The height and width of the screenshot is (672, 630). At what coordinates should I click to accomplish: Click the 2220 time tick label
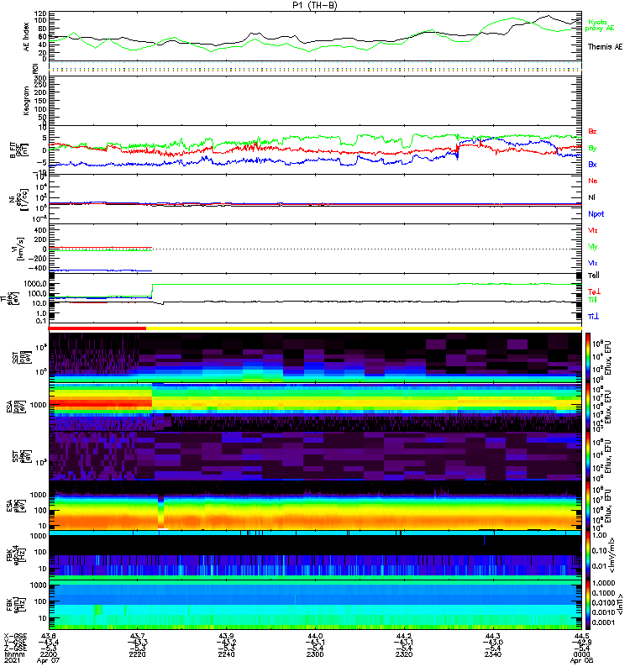138,654
